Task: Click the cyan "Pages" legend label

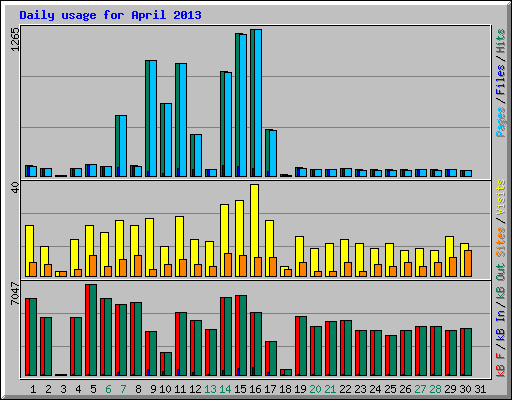Action: click(x=501, y=122)
